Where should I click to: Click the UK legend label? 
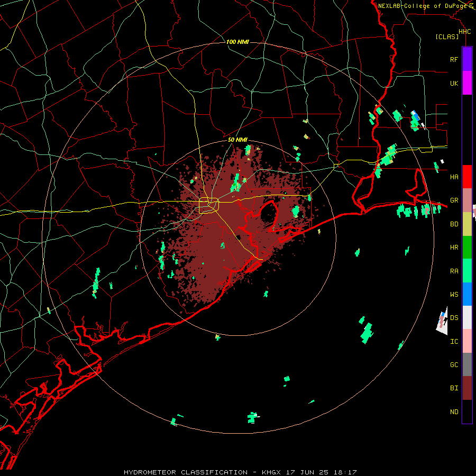(x=454, y=83)
